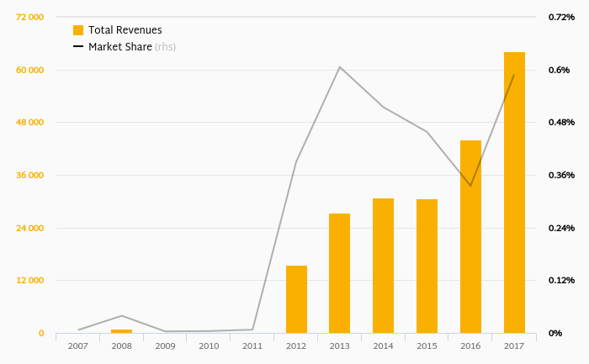Select the 2016 revenue bar
Screen dimensions: 589x364
point(470,236)
